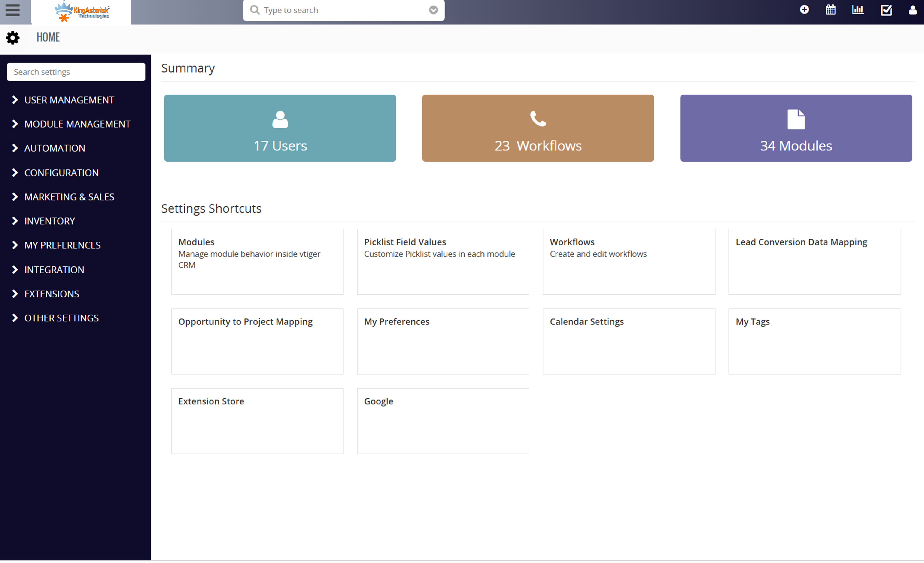Open the 23 Workflows summary tile
Screen dimensions: 924x563
tap(538, 128)
